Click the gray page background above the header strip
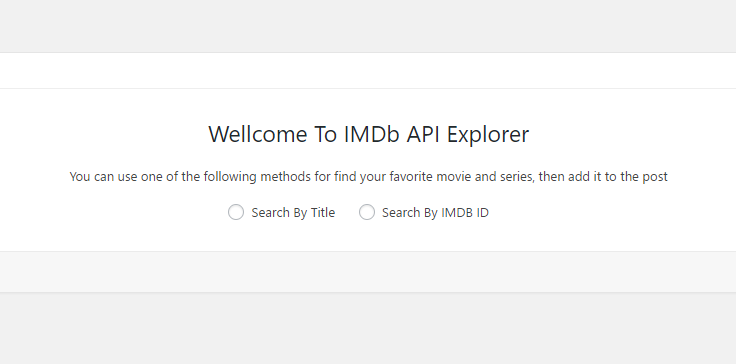Viewport: 736px width, 364px height. [368, 26]
